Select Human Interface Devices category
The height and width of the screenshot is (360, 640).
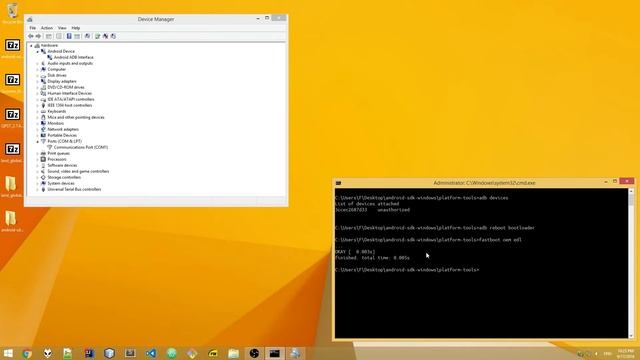tap(69, 93)
